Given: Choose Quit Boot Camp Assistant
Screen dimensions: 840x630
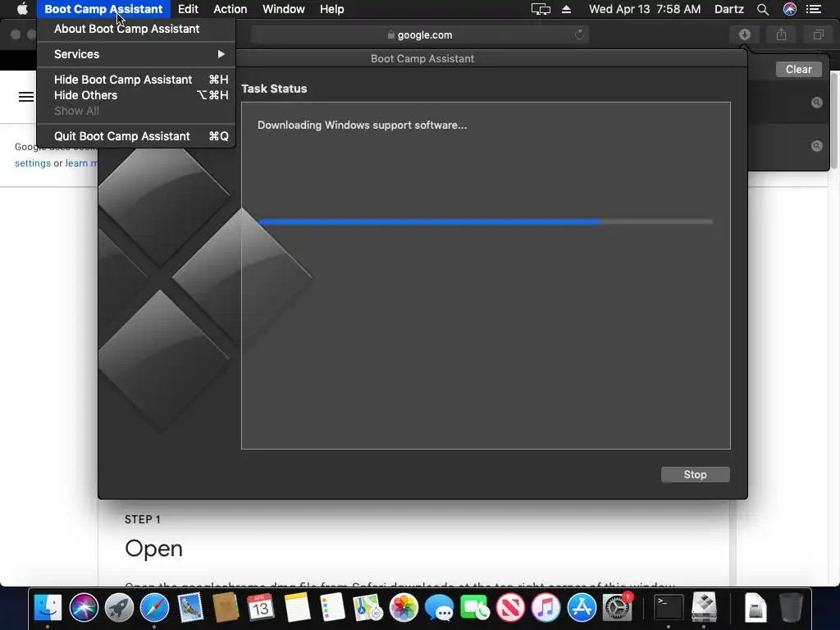Looking at the screenshot, I should (x=136, y=136).
